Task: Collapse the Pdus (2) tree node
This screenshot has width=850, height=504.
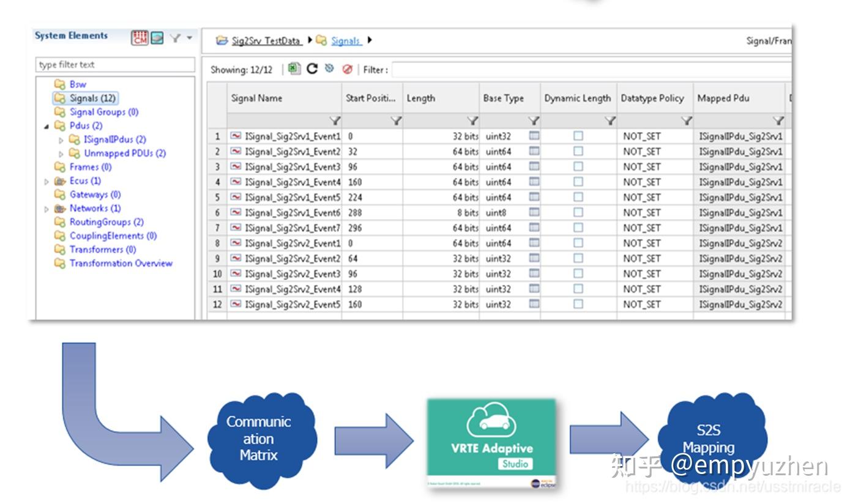Action: (x=47, y=126)
